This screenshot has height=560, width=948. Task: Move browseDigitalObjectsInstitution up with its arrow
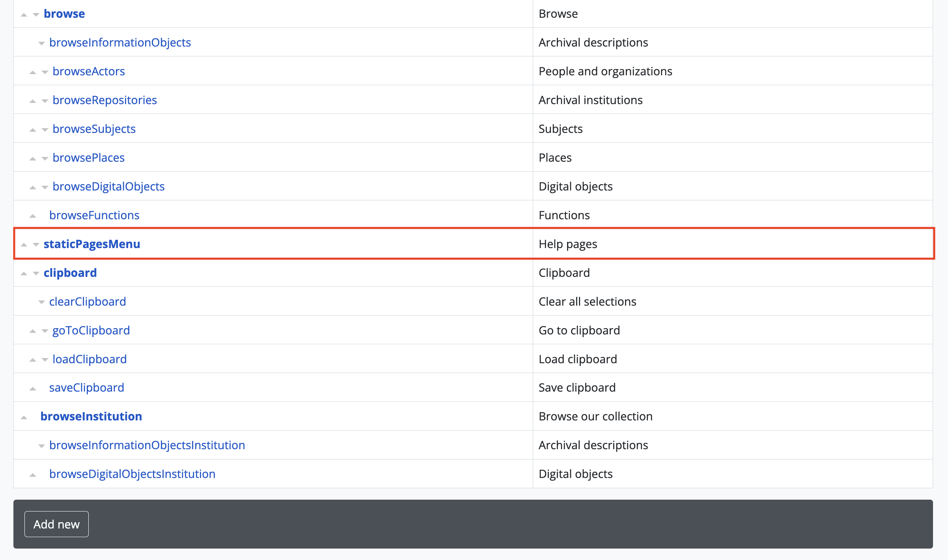(33, 475)
